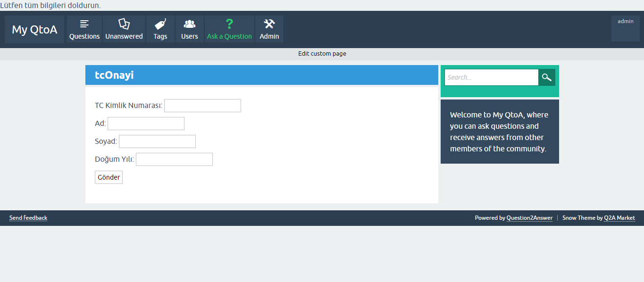View the Users group icon
Viewport: 644px width, 282px height.
[x=190, y=24]
